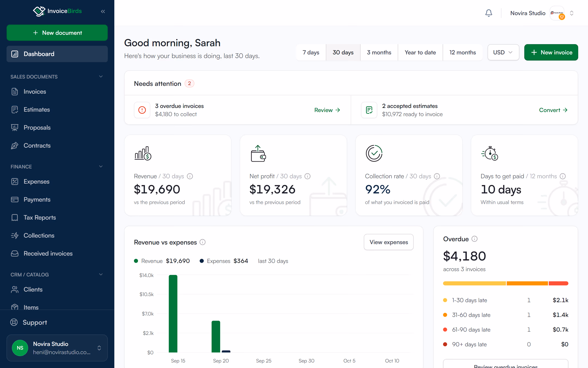Open the USD currency dropdown
588x368 pixels.
(x=503, y=52)
